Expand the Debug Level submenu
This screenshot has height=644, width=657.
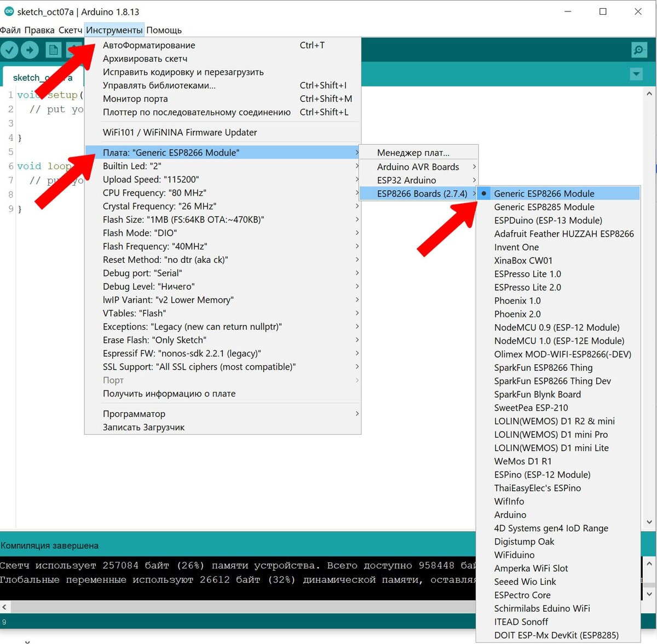pos(223,286)
